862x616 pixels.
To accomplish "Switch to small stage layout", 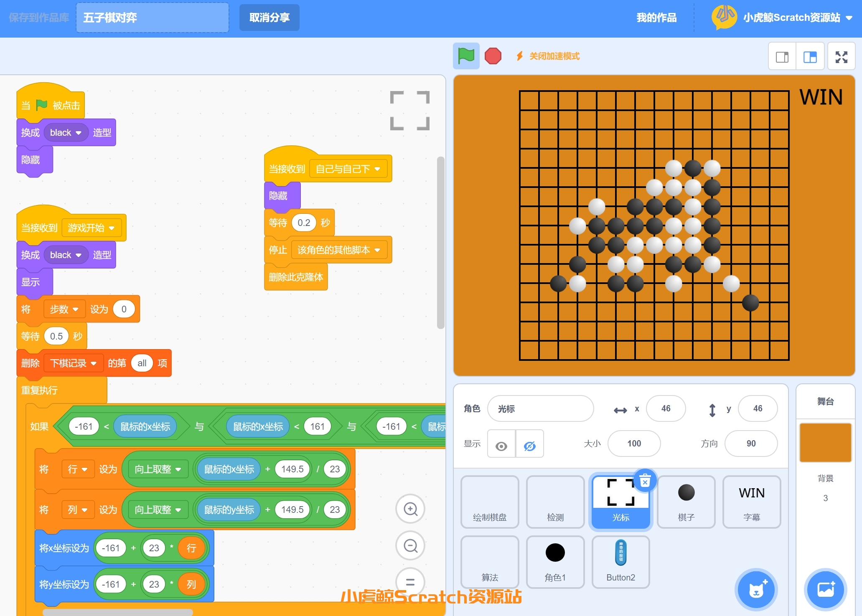I will click(782, 57).
